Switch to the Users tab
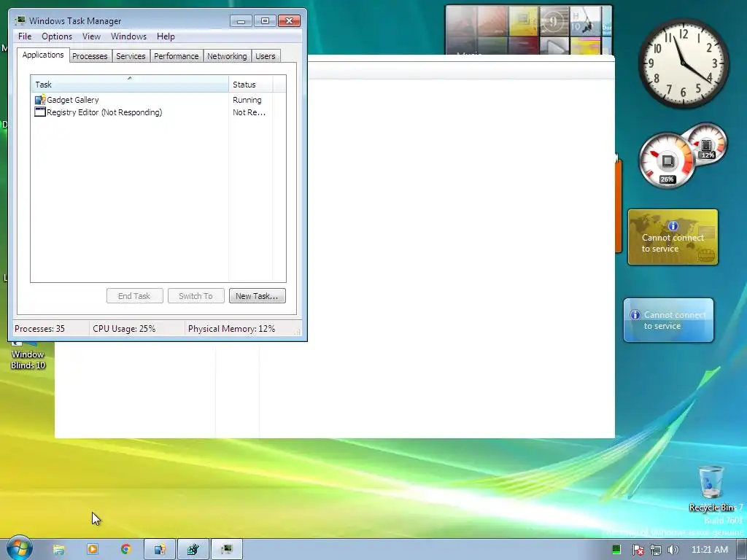The width and height of the screenshot is (747, 560). tap(266, 56)
